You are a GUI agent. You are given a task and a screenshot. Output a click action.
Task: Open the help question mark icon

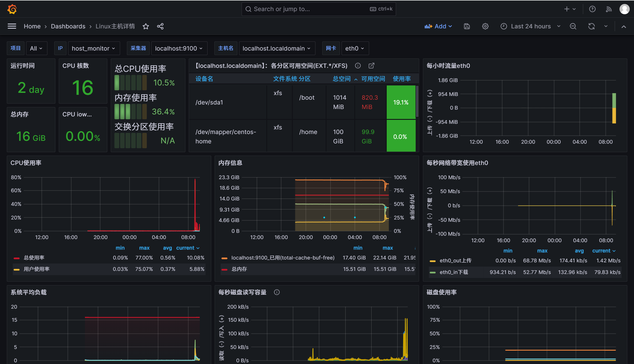click(x=592, y=9)
